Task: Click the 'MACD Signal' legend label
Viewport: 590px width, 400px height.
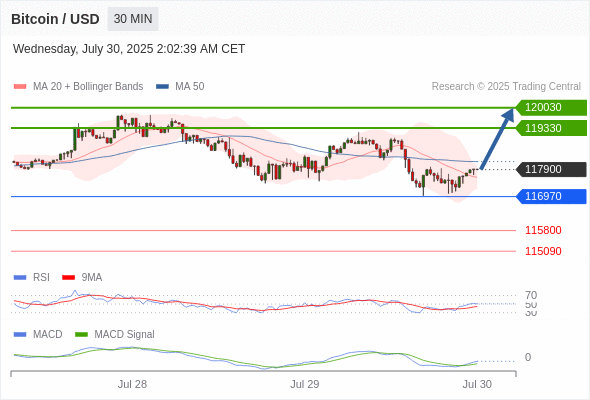Action: click(x=125, y=335)
